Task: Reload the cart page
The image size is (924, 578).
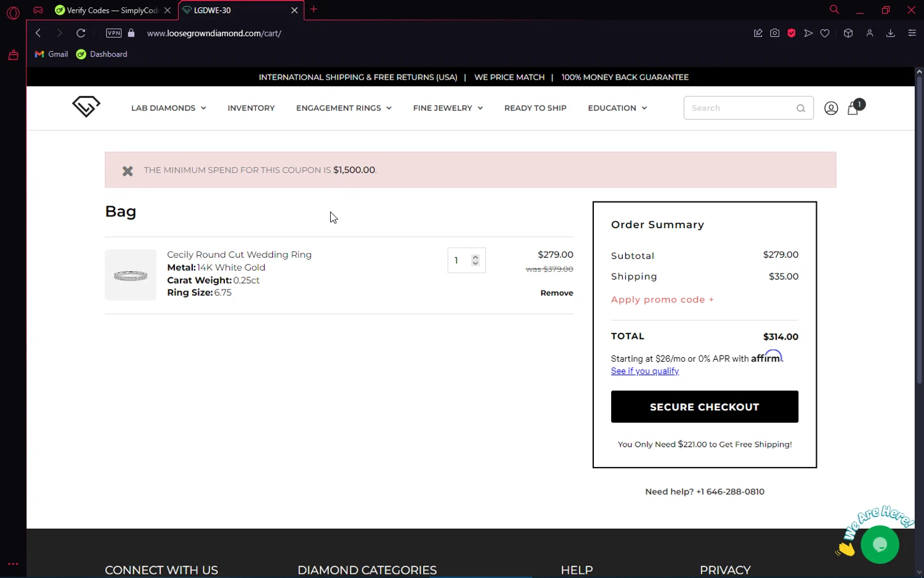Action: [x=81, y=33]
